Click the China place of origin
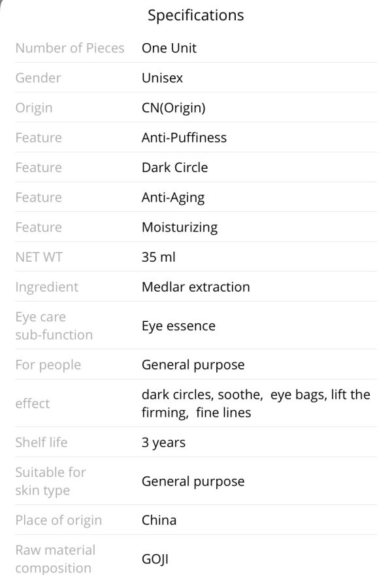This screenshot has height=575, width=392. click(x=159, y=520)
